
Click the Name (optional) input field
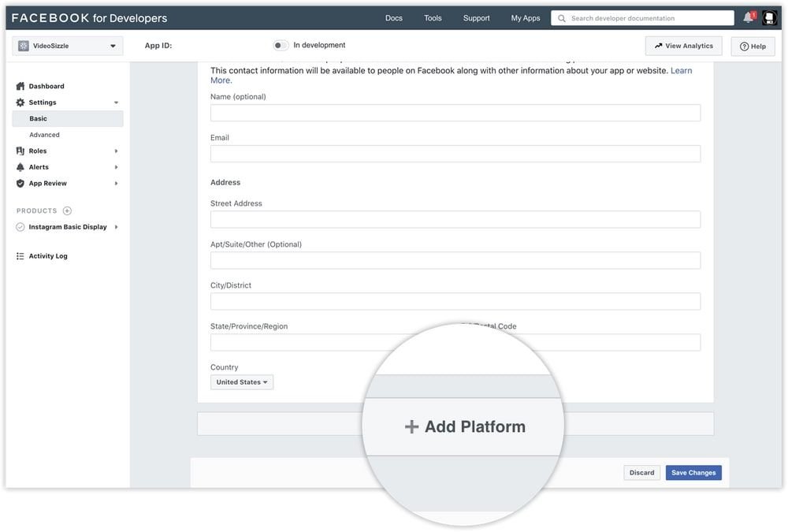click(455, 113)
